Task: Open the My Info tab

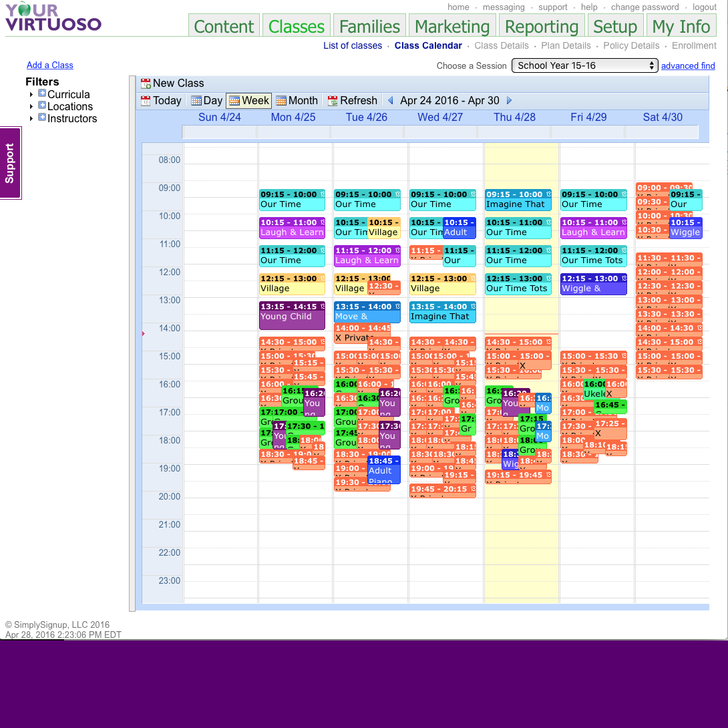Action: [x=681, y=26]
